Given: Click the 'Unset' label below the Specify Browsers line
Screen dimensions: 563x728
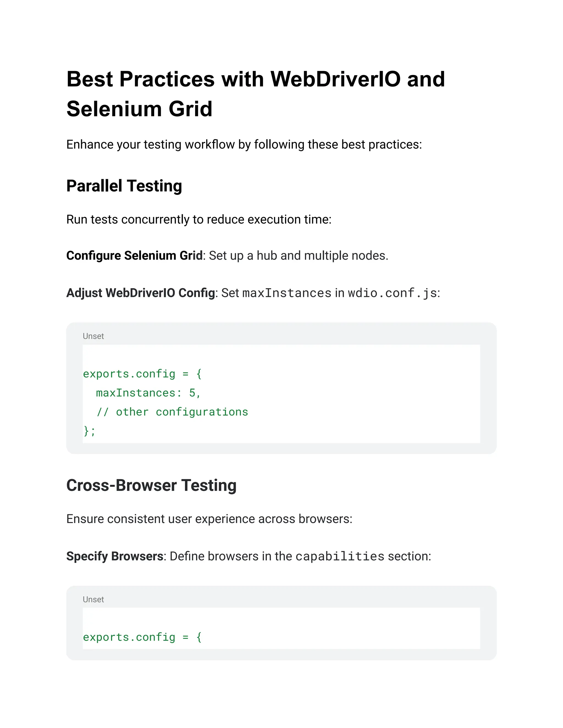Looking at the screenshot, I should click(93, 600).
